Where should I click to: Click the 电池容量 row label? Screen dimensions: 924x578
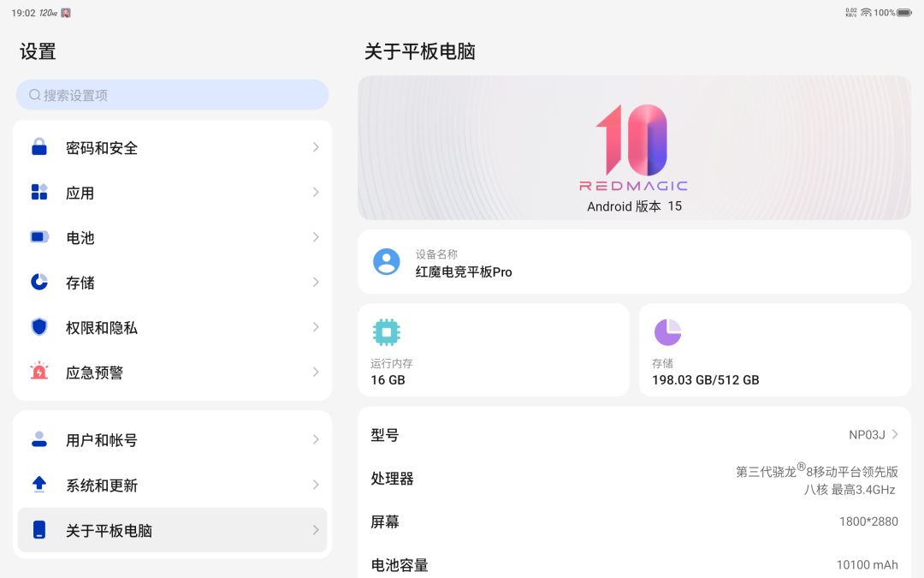coord(399,565)
